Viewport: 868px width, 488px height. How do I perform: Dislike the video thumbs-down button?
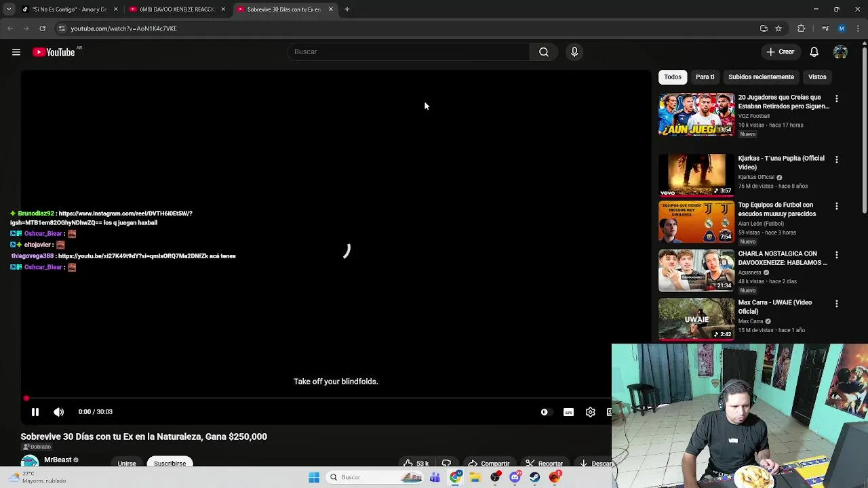(446, 464)
